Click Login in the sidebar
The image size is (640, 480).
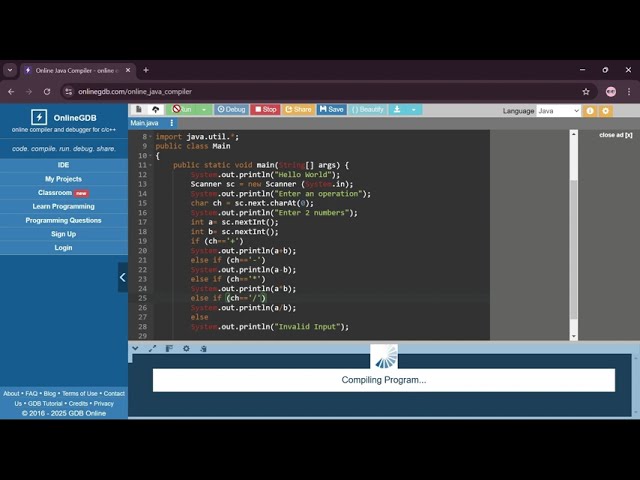63,248
